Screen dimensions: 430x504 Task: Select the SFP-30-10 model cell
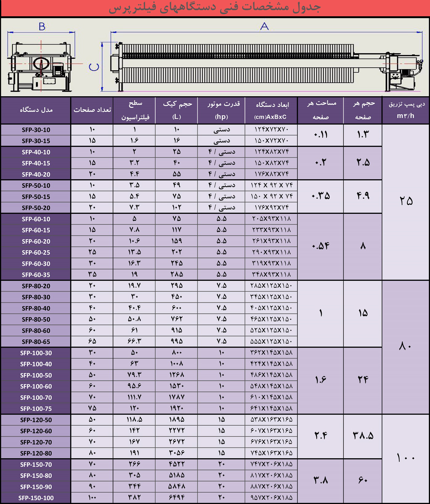pyautogui.click(x=36, y=130)
